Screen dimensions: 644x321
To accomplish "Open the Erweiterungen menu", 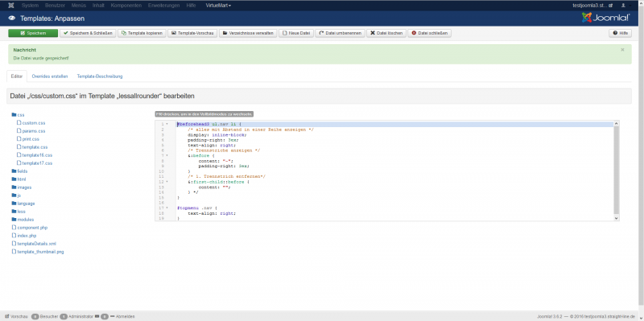I will 164,6.
